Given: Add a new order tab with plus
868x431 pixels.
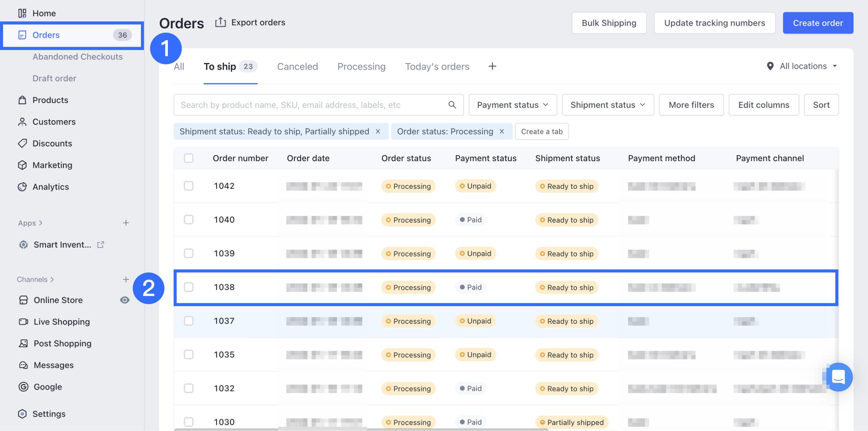Looking at the screenshot, I should [x=492, y=66].
